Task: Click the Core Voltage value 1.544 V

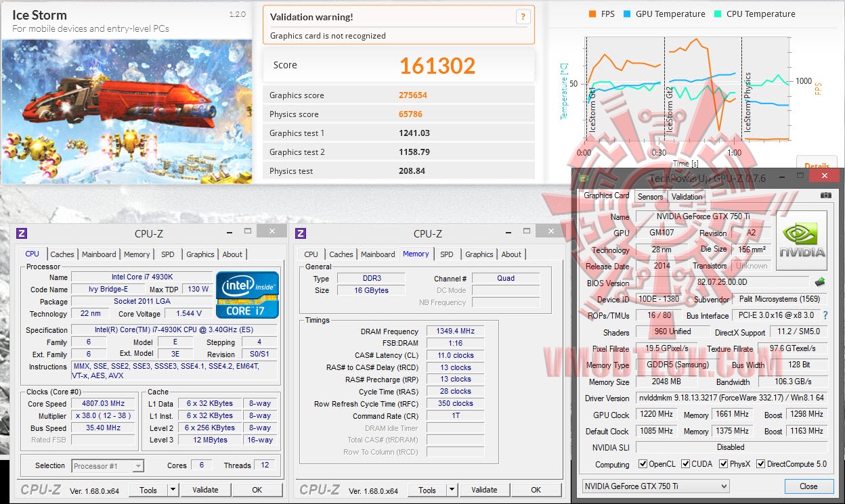Action: pos(189,314)
